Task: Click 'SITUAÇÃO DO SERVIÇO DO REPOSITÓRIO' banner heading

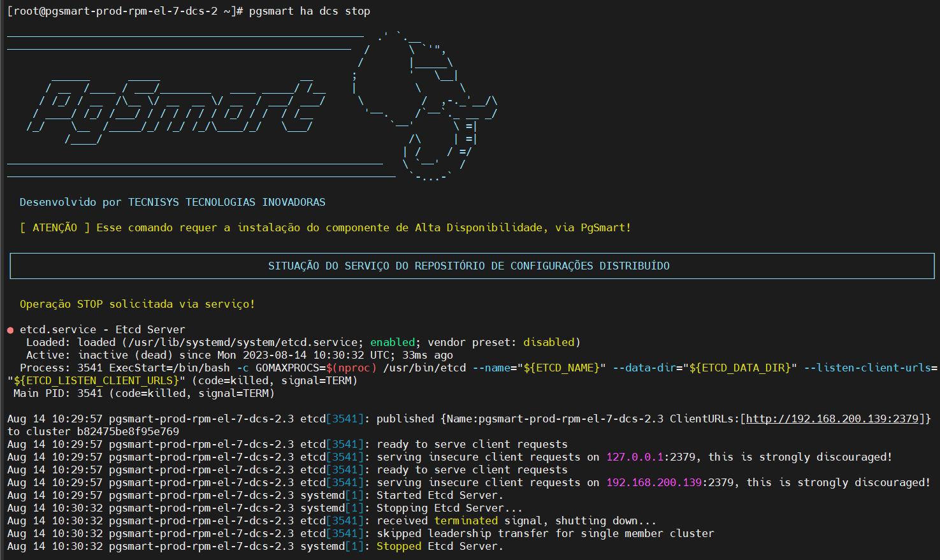Action: click(469, 266)
